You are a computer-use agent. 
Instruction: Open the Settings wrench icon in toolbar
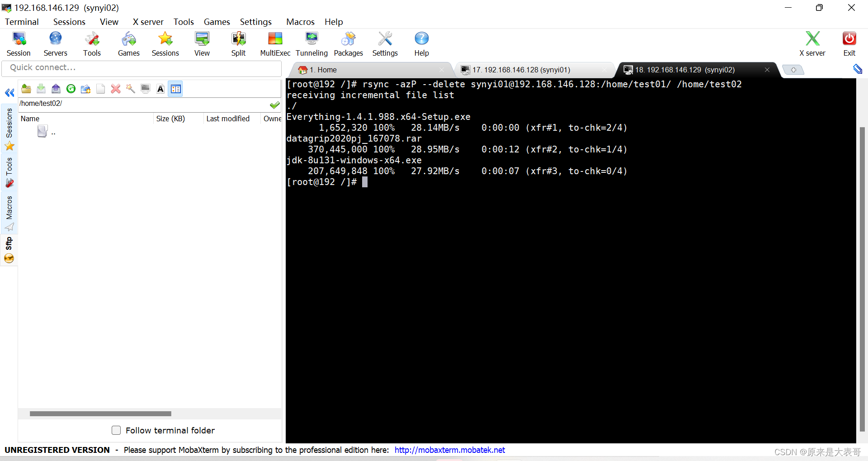coord(385,44)
